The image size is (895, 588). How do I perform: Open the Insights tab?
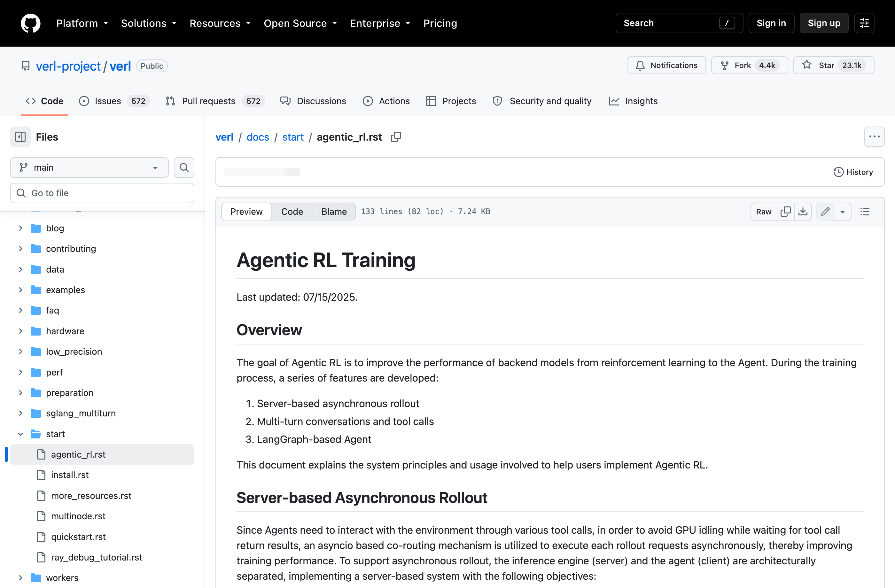tap(633, 101)
